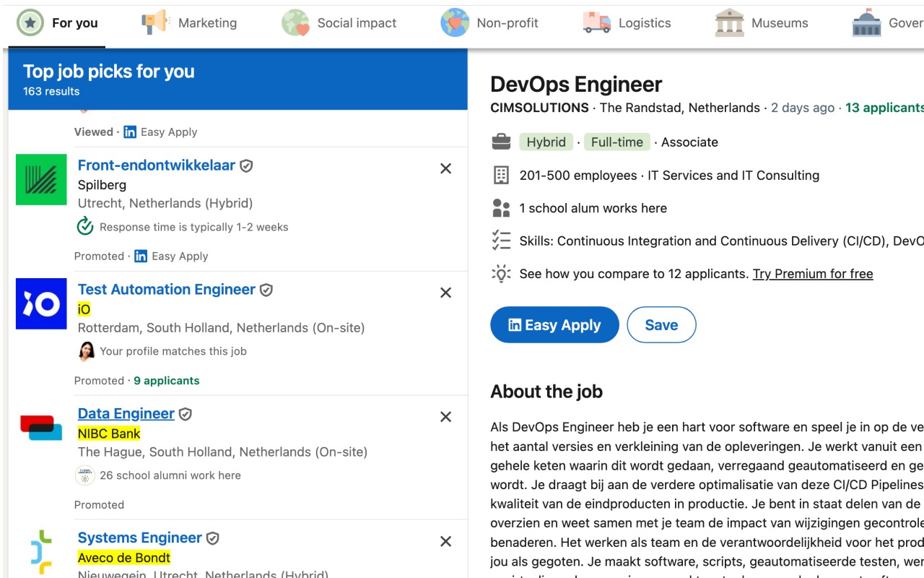Click the Easy Apply button

(554, 325)
